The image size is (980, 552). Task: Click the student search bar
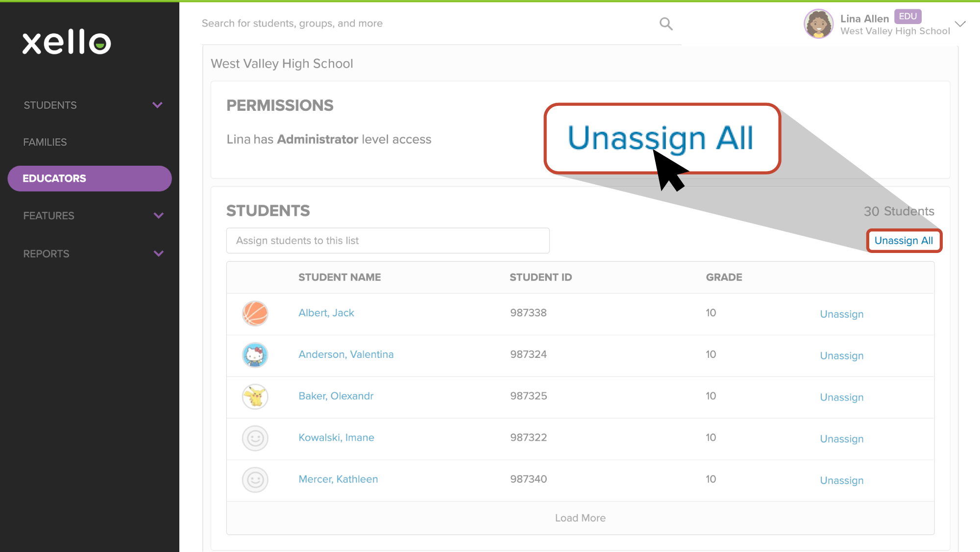click(343, 23)
